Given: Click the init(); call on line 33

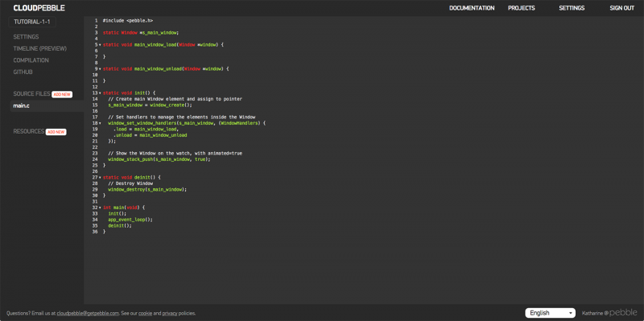Looking at the screenshot, I should pos(117,214).
